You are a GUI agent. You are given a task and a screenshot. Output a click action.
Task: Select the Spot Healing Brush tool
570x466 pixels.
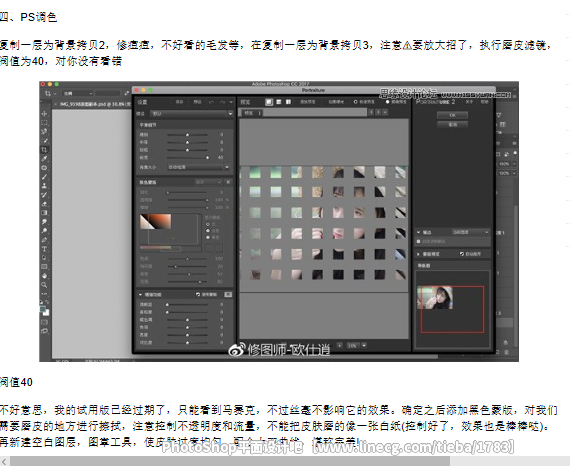tap(44, 168)
